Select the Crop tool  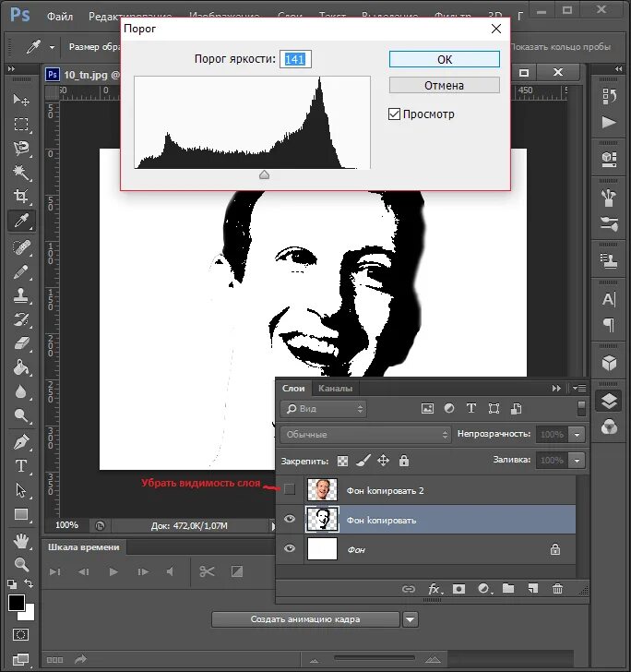coord(20,197)
